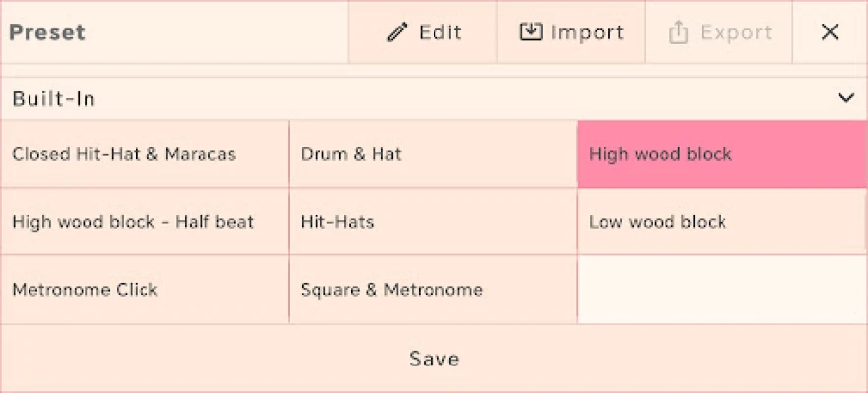Click the Import text label
The height and width of the screenshot is (393, 868).
[x=587, y=32]
